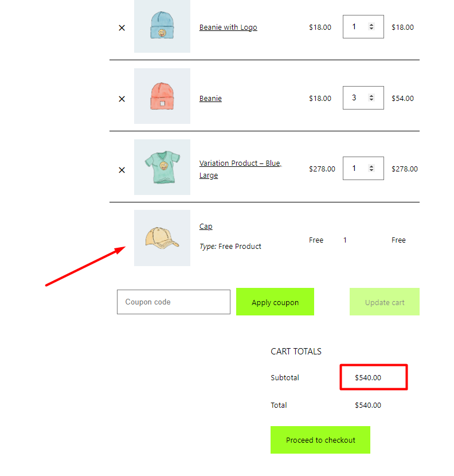
Task: Remove Beanie with Logo from cart
Action: coord(122,28)
